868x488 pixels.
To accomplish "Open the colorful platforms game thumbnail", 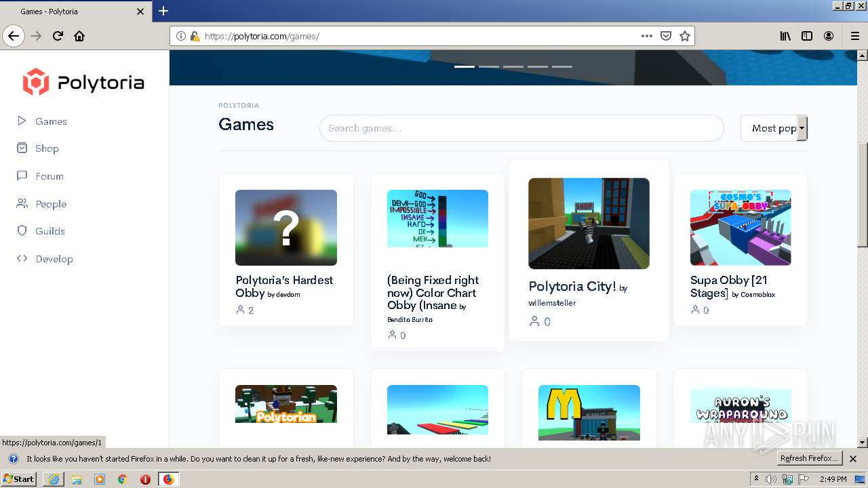I will 437,409.
